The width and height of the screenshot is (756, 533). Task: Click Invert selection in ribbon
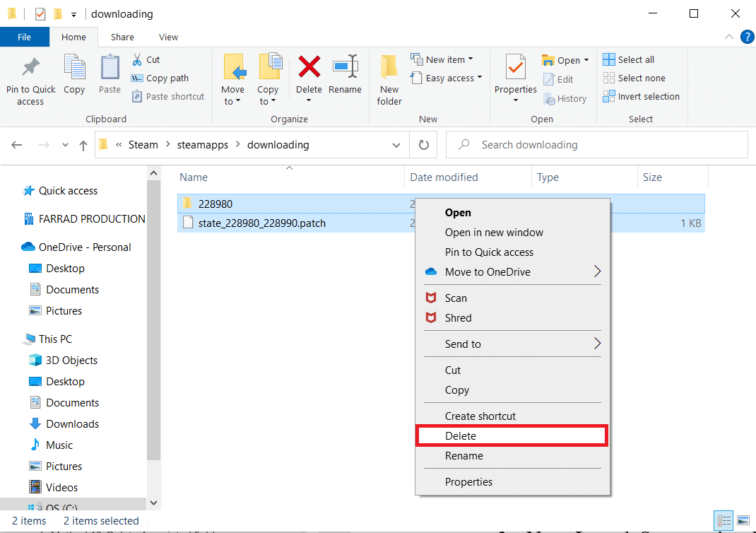pyautogui.click(x=642, y=96)
